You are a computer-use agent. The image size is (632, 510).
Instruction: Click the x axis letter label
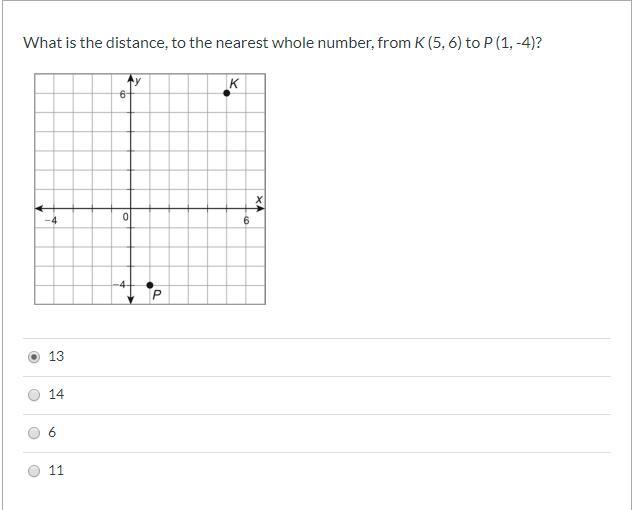point(258,199)
